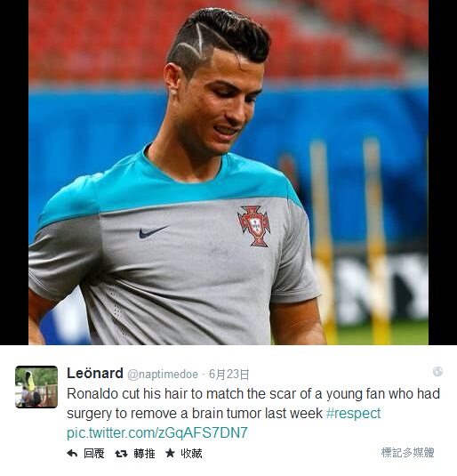
Task: Open Leönard's profile avatar
Action: (36, 387)
